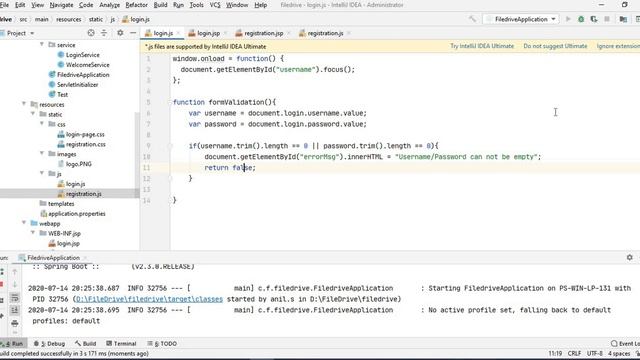Image resolution: width=640 pixels, height=360 pixels.
Task: Close the FiledriveApplication run tab
Action: (85, 258)
